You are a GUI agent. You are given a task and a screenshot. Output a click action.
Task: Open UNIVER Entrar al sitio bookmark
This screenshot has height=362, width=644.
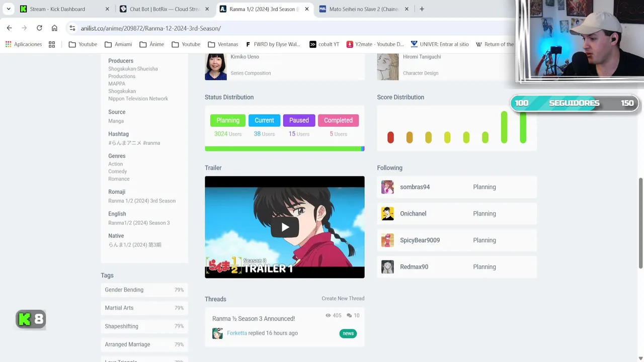click(440, 44)
